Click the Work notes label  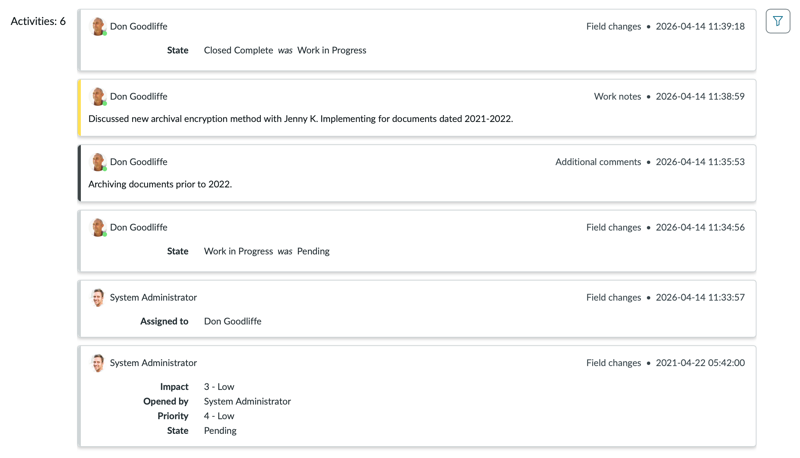click(617, 96)
